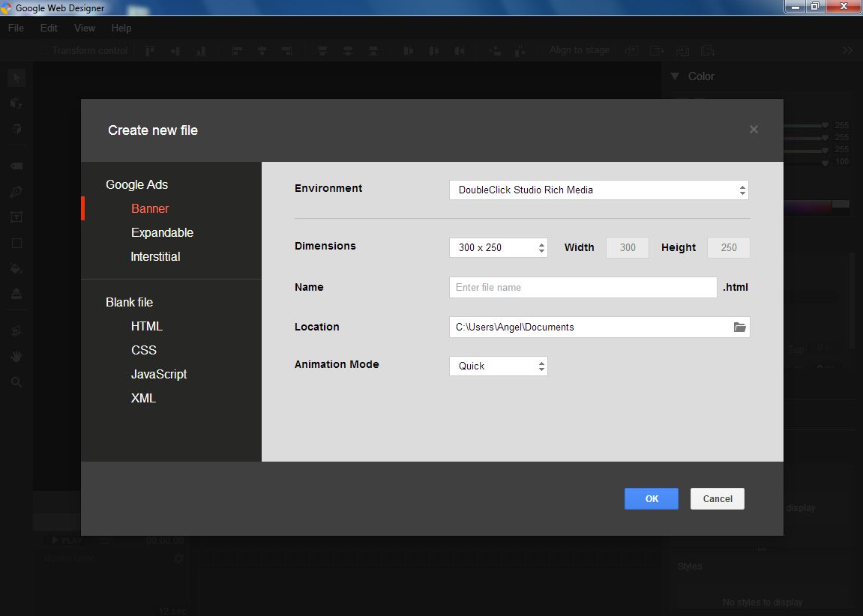The height and width of the screenshot is (616, 863).
Task: Confirm with the blue OK button
Action: [651, 498]
